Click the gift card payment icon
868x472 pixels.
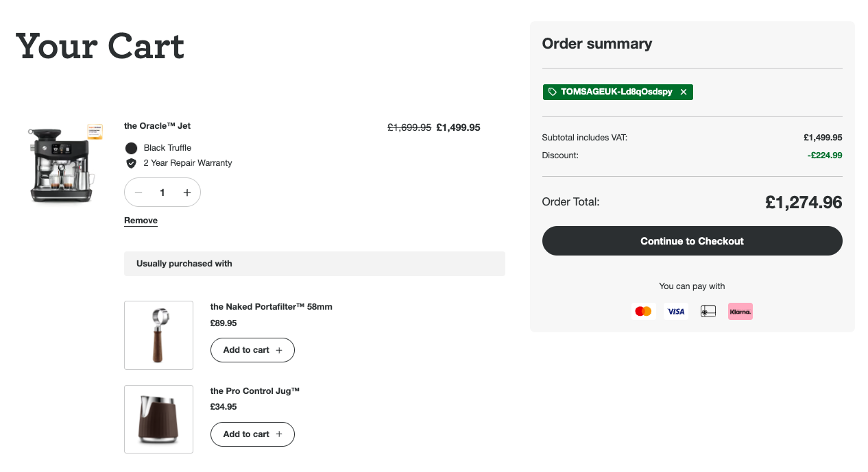708,312
